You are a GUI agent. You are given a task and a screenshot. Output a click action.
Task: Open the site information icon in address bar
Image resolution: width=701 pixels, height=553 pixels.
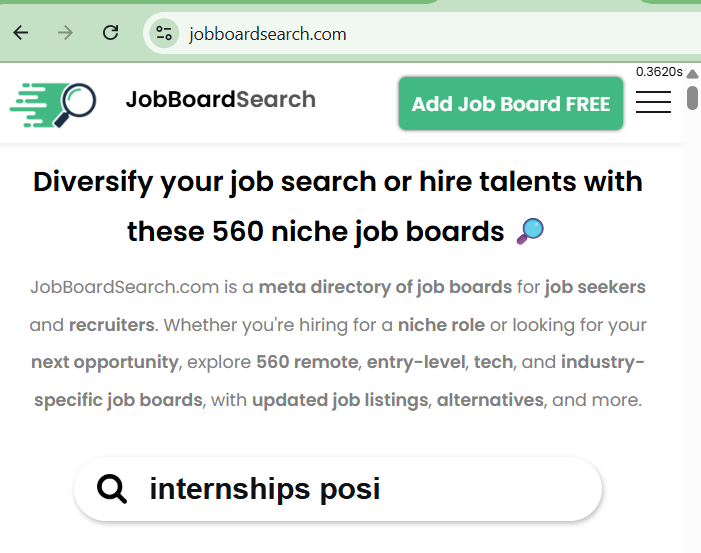point(163,33)
